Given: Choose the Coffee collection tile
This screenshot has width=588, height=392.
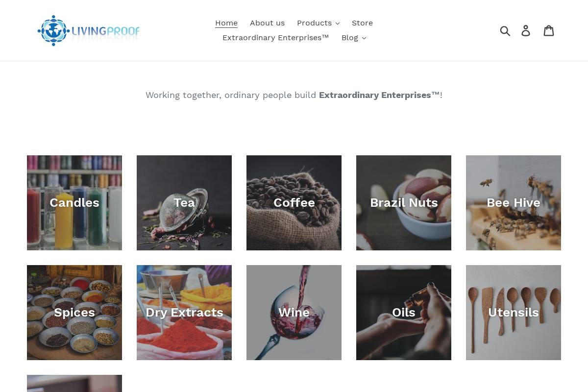Looking at the screenshot, I should pyautogui.click(x=294, y=203).
